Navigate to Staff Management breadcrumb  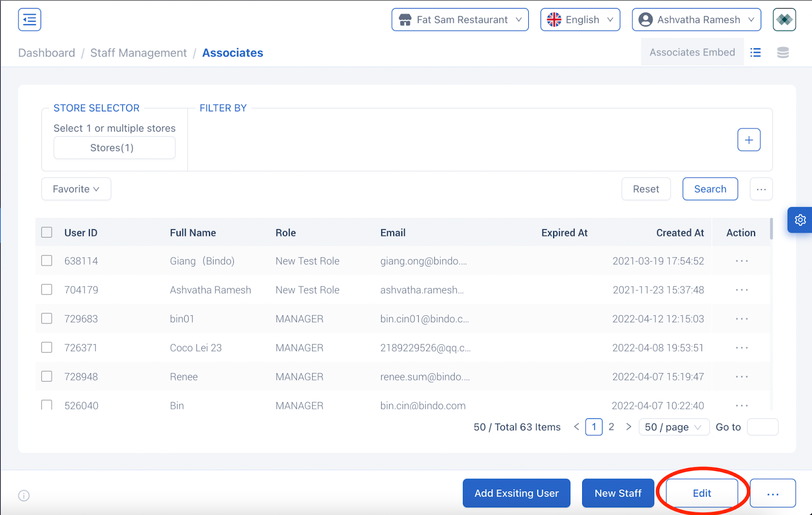[x=138, y=53]
